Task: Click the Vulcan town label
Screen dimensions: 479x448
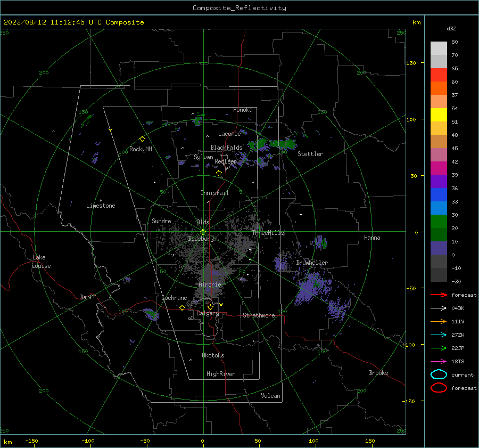Action: click(x=271, y=396)
